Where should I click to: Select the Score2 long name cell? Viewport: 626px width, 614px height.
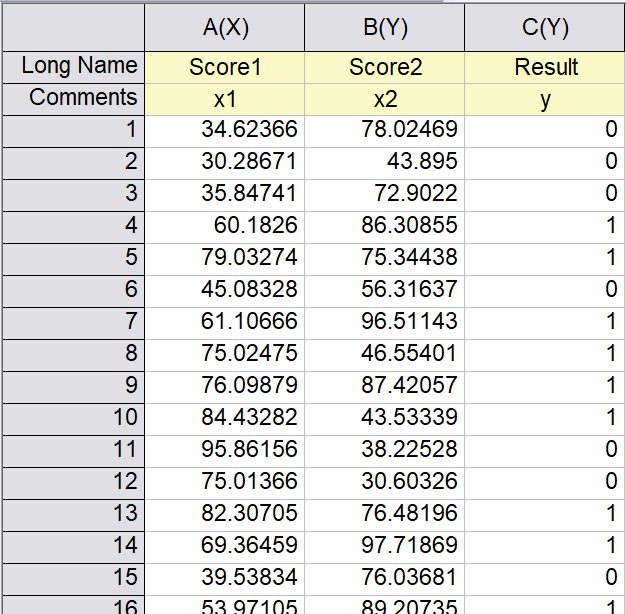(x=385, y=67)
